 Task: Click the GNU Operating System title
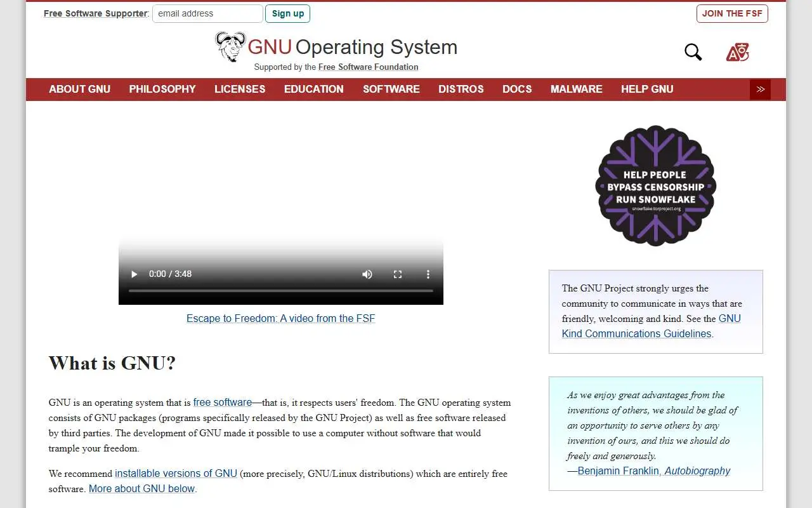pos(352,47)
